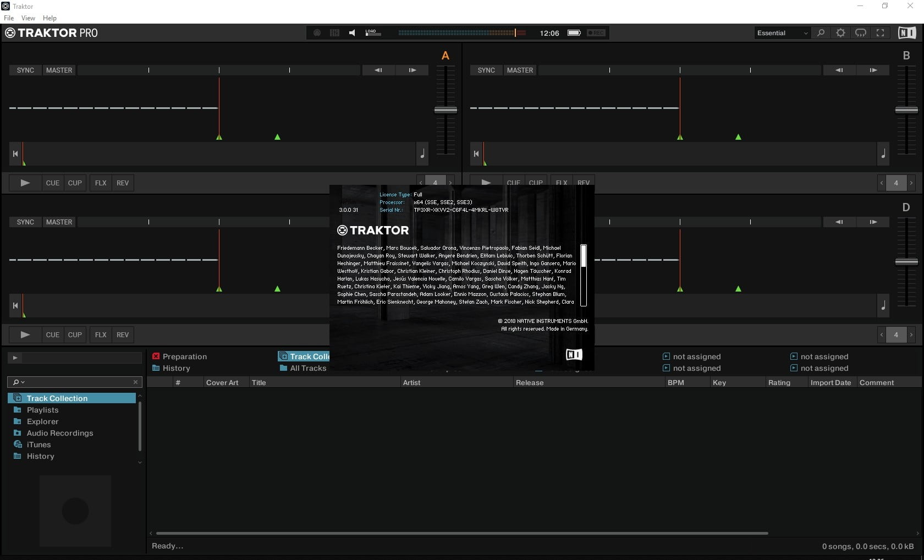Viewport: 924px width, 560px height.
Task: Open Preferences via the gear icon
Action: tap(840, 33)
